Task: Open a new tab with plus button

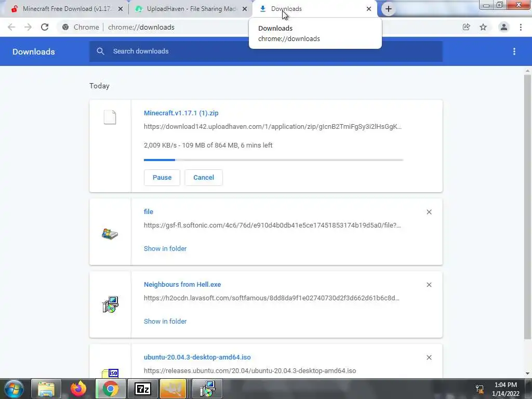Action: click(389, 9)
